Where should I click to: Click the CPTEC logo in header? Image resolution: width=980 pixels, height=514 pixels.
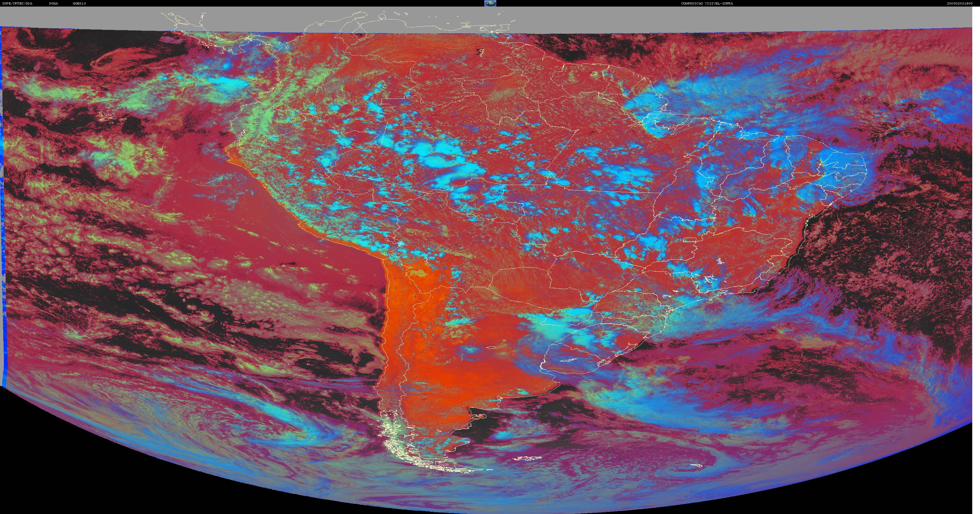490,3
